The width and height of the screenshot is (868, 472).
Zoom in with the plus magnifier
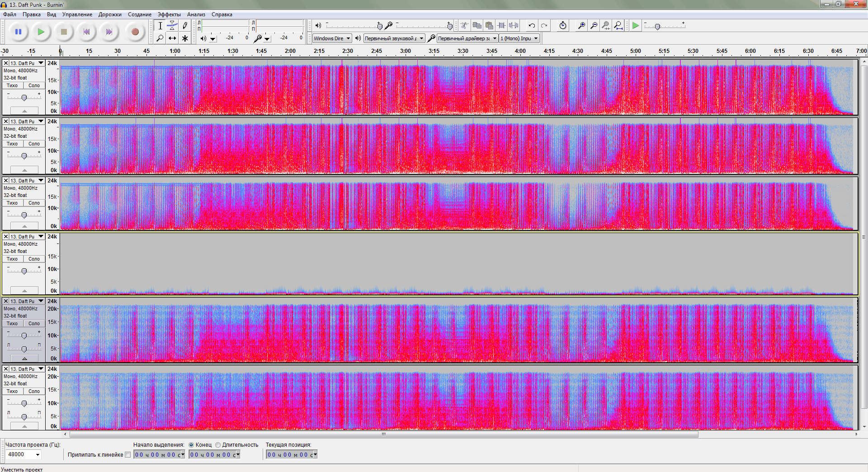coord(582,26)
